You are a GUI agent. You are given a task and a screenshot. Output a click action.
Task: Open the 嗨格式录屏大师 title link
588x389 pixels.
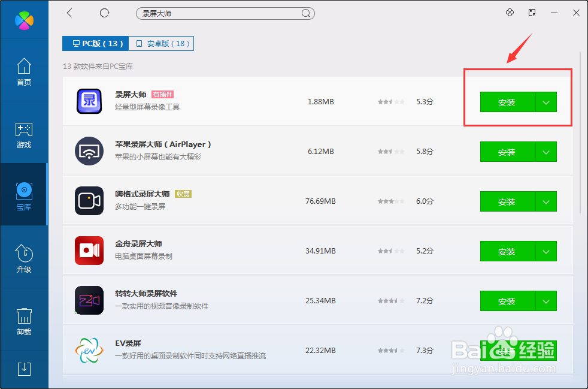pos(142,194)
